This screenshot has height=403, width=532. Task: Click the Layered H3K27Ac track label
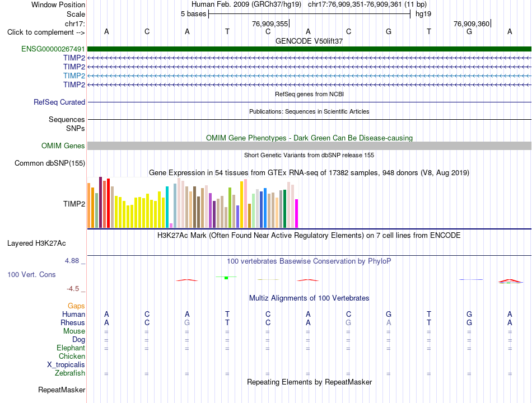[x=36, y=243]
